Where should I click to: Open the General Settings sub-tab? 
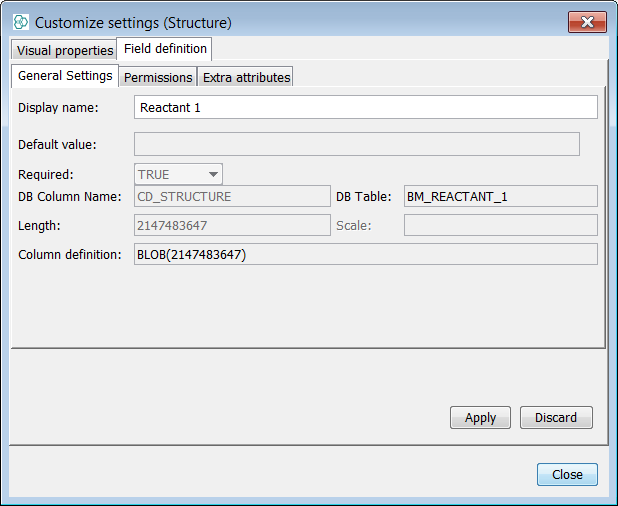point(65,76)
